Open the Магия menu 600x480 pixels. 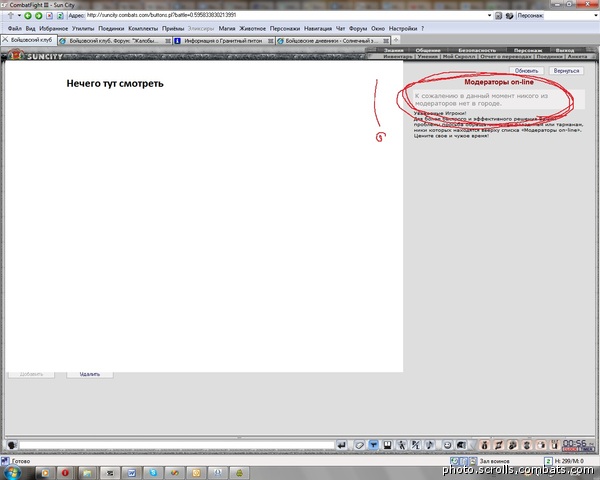[x=227, y=28]
